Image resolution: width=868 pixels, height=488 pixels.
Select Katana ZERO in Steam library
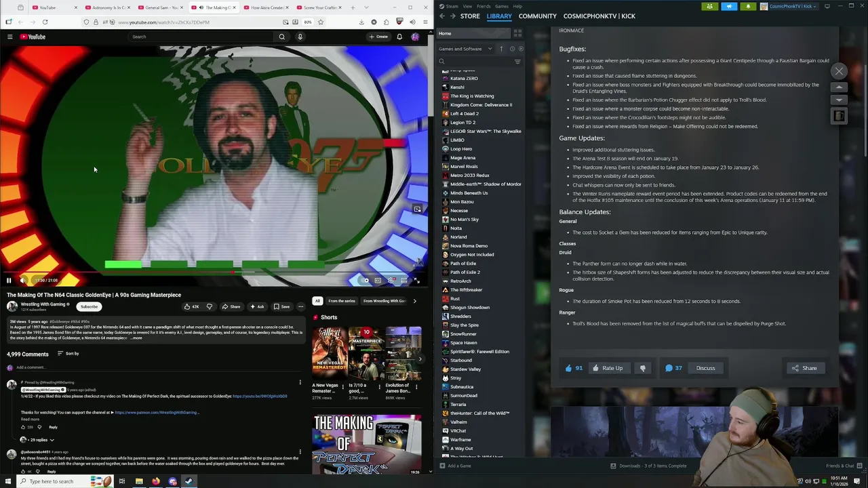pos(464,79)
